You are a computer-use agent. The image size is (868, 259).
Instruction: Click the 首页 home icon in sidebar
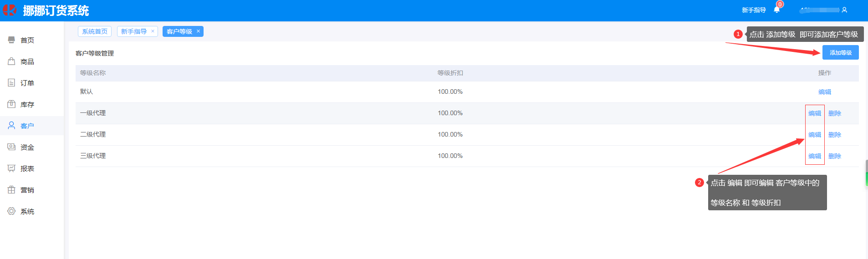(x=11, y=40)
